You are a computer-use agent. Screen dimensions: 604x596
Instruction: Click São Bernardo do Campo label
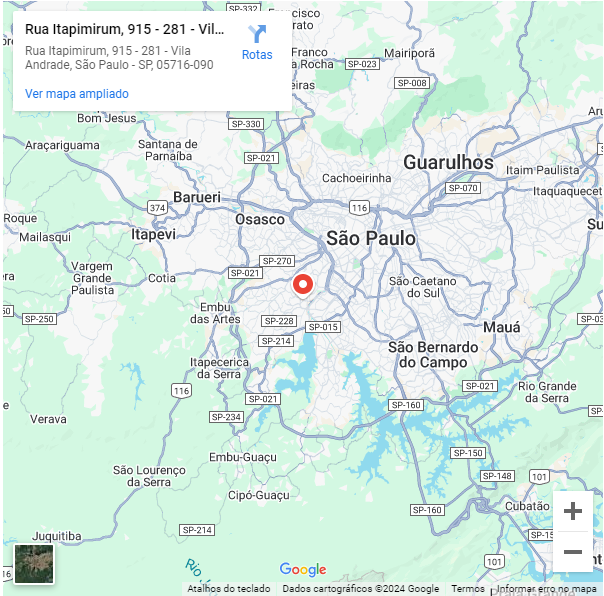tap(434, 354)
